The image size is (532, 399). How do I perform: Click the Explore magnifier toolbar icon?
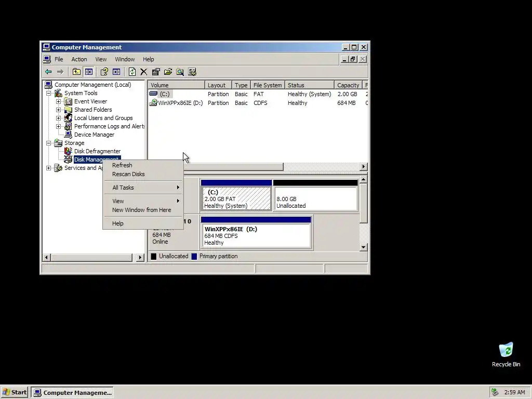pyautogui.click(x=180, y=72)
